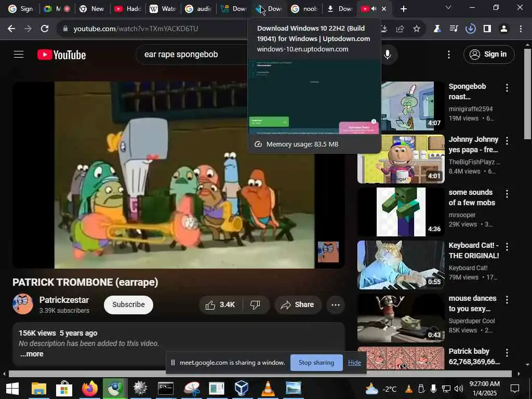Open the taskbar clock showing 9:27:00 AM

484,389
